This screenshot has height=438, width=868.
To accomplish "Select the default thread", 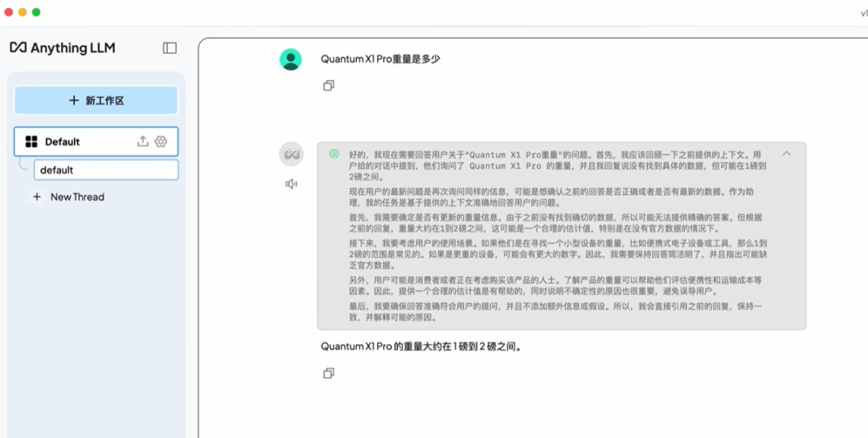I will (106, 170).
